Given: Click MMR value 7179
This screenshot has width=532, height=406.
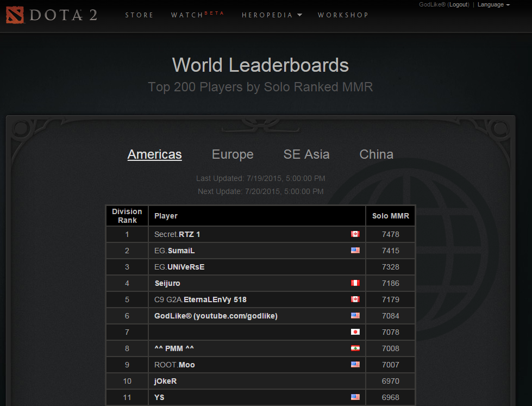Looking at the screenshot, I should [391, 299].
